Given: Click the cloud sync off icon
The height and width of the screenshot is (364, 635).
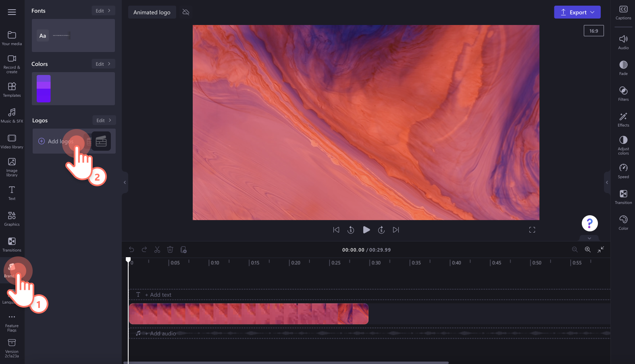Looking at the screenshot, I should [x=186, y=12].
